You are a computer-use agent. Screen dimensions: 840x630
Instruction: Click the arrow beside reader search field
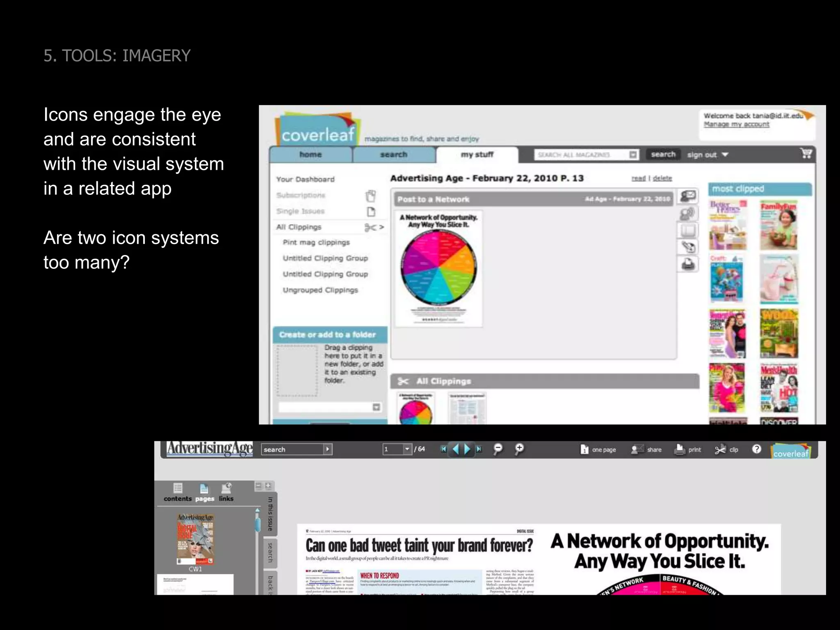327,449
